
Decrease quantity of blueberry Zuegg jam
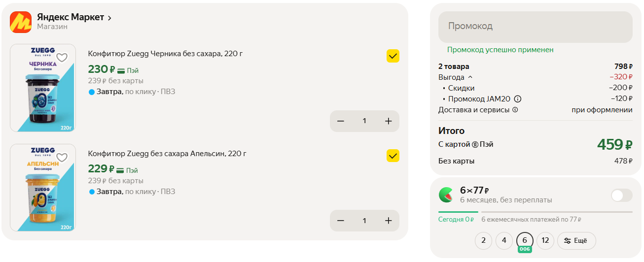(341, 121)
